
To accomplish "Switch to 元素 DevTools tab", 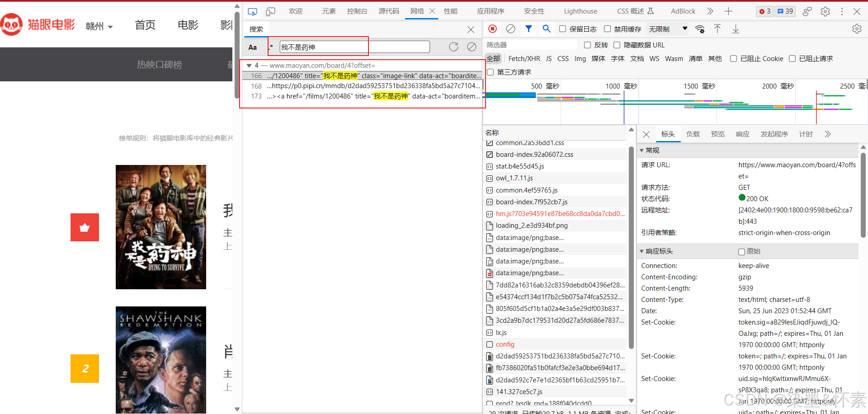I will tap(329, 11).
